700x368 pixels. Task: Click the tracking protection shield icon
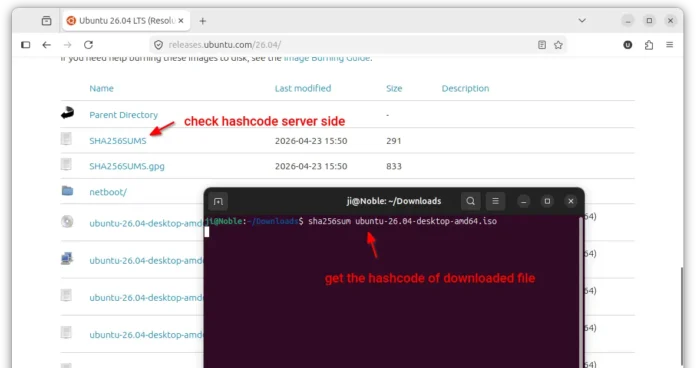pyautogui.click(x=158, y=45)
